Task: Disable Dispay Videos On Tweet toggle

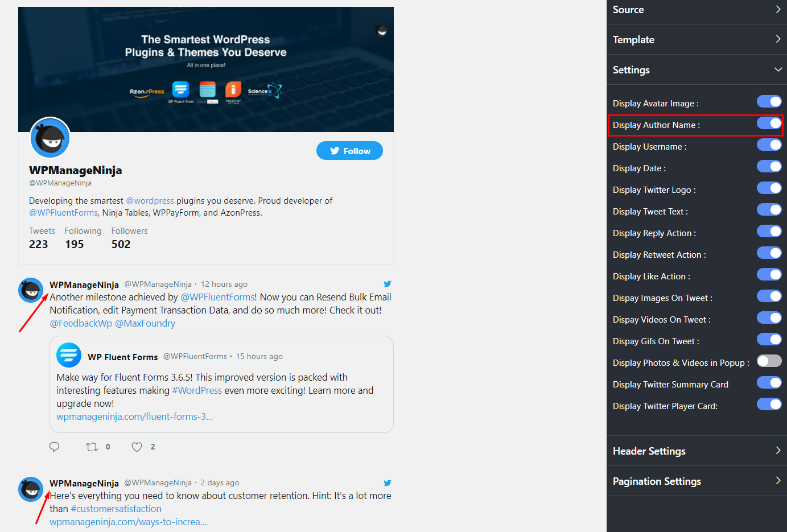Action: 769,317
